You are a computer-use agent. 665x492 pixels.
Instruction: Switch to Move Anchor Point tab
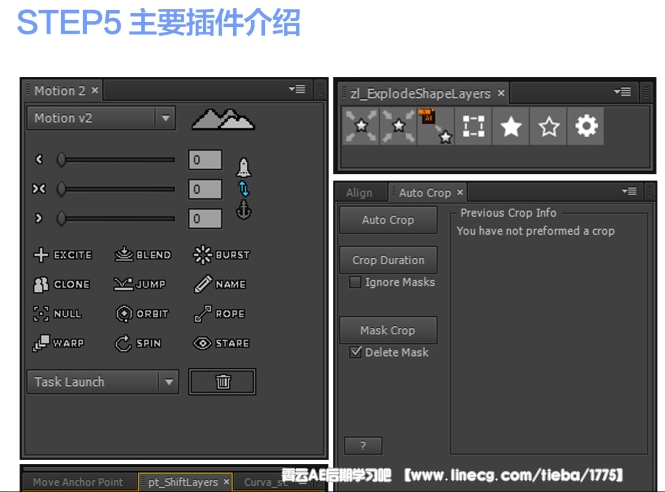tap(78, 482)
